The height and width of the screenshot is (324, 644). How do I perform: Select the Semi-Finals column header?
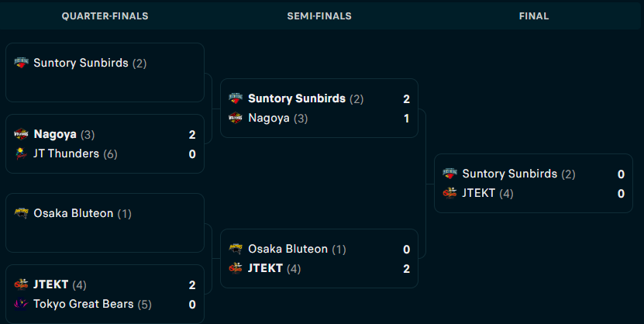(x=319, y=16)
